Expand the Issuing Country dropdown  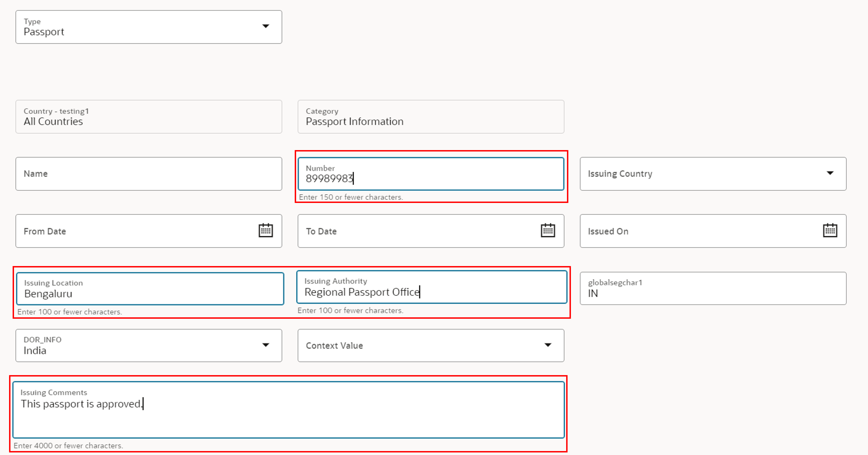click(830, 173)
